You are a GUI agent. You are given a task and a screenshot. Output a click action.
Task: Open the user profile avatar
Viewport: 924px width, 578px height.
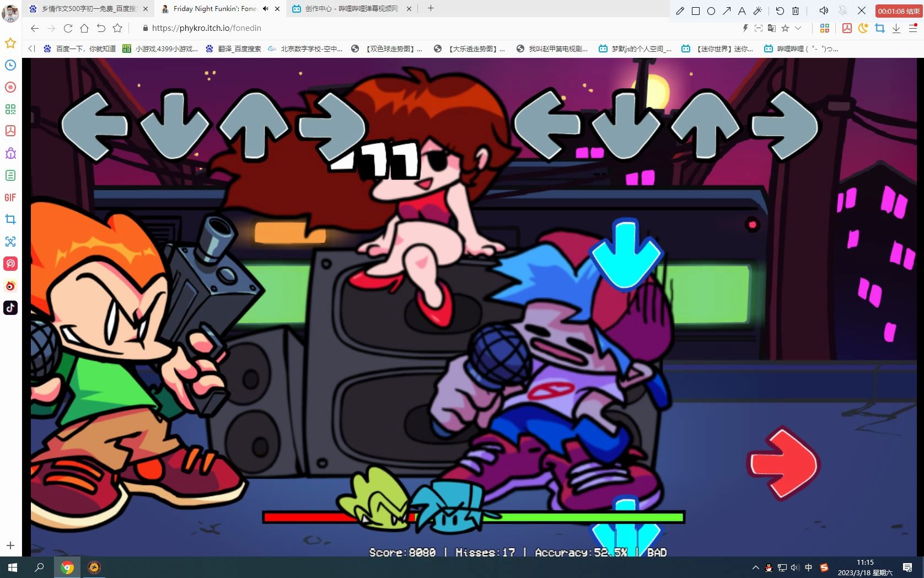tap(10, 13)
